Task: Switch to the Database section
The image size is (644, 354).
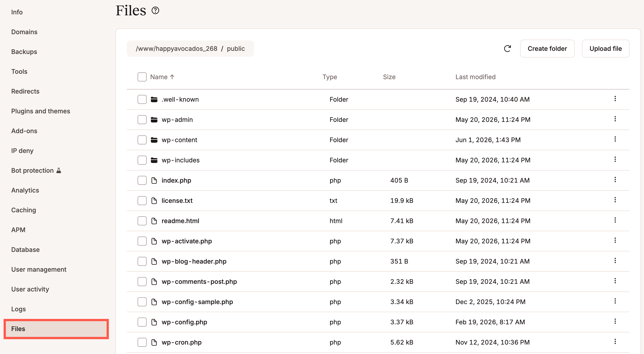Action: [x=25, y=250]
